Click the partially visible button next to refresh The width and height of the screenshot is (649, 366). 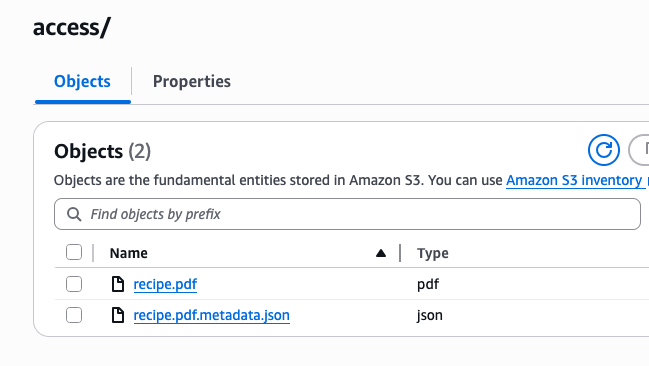[639, 150]
